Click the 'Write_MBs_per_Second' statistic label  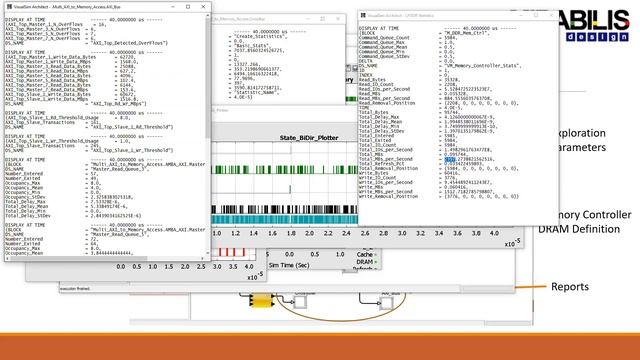point(385,191)
